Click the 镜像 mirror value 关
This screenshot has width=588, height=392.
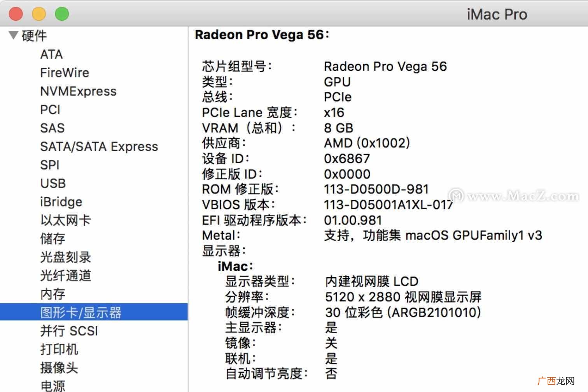tap(331, 343)
